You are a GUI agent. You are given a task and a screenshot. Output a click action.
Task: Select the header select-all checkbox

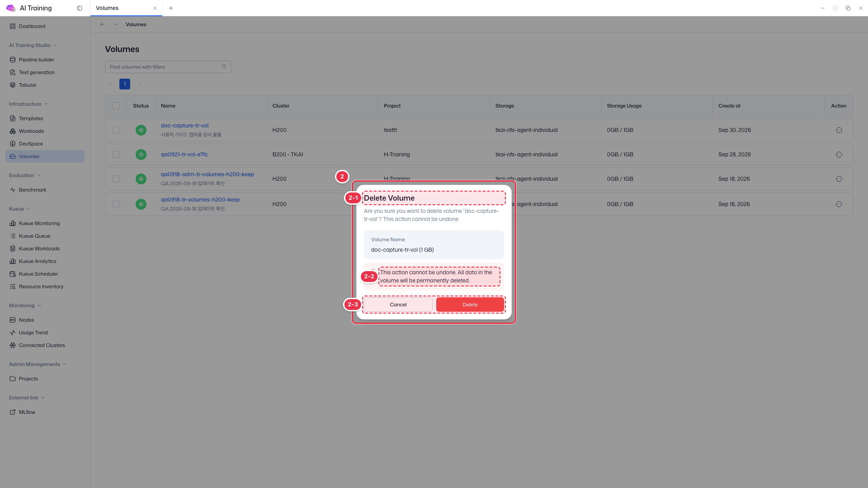pos(116,106)
